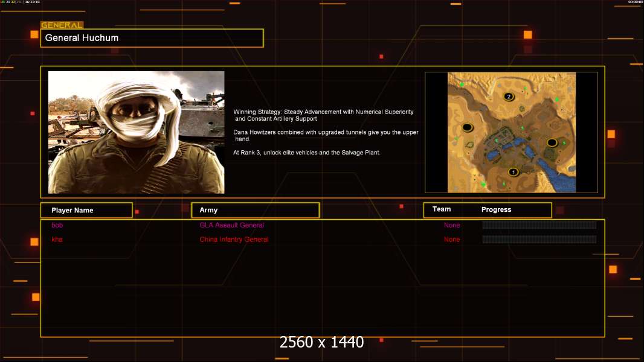Click the Winning Strategy description text
Viewport: 644px width, 362px height.
(x=325, y=115)
